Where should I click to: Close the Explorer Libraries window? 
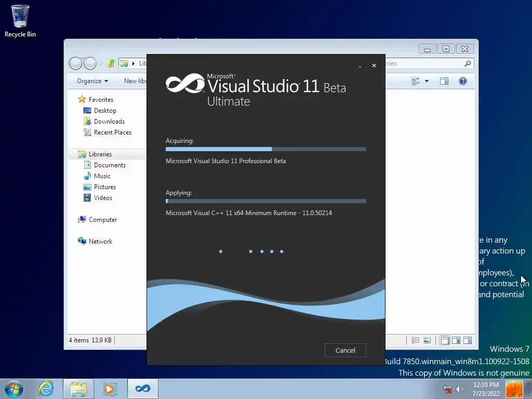464,49
